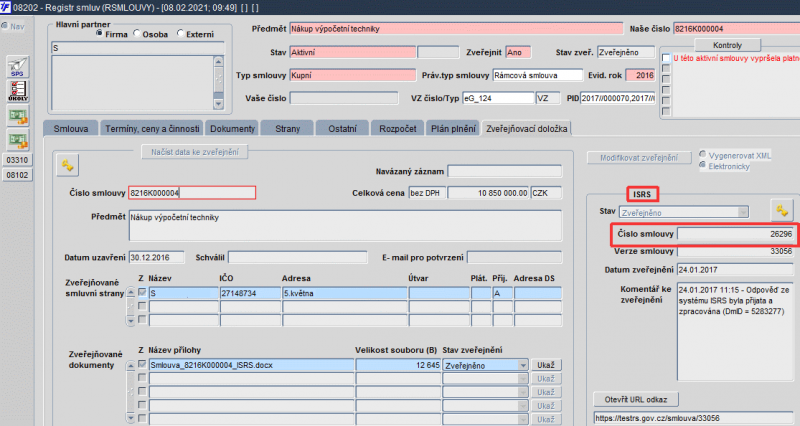Click the Ukaž button for first document
This screenshot has width=800, height=426.
[545, 365]
